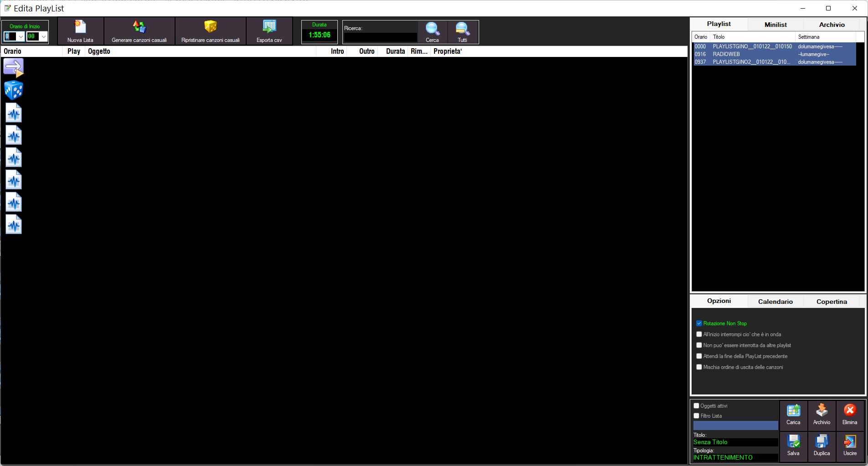Screen dimensions: 868x466
Task: Click the Oggetto column header
Action: click(201, 51)
